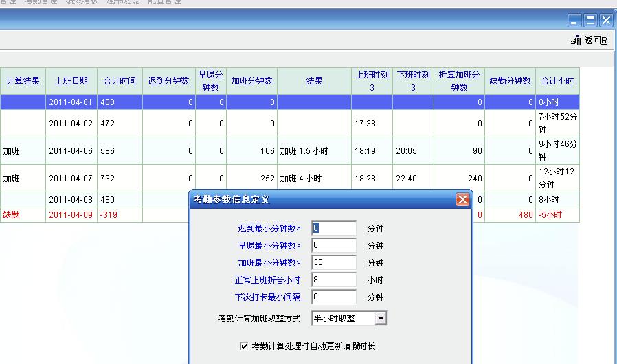Viewport: 617px width, 364px height.
Task: Select the 加班最小分钟数 input box
Action: point(334,262)
